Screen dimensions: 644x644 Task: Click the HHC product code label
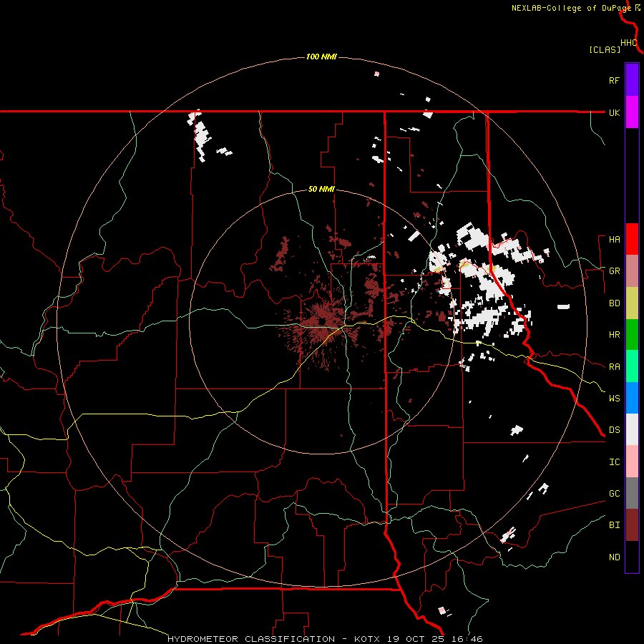[628, 43]
